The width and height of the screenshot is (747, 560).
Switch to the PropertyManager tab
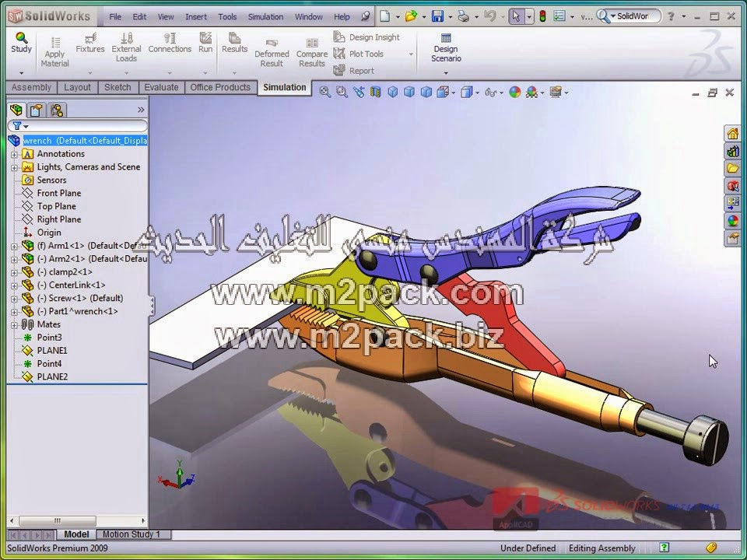pyautogui.click(x=37, y=110)
